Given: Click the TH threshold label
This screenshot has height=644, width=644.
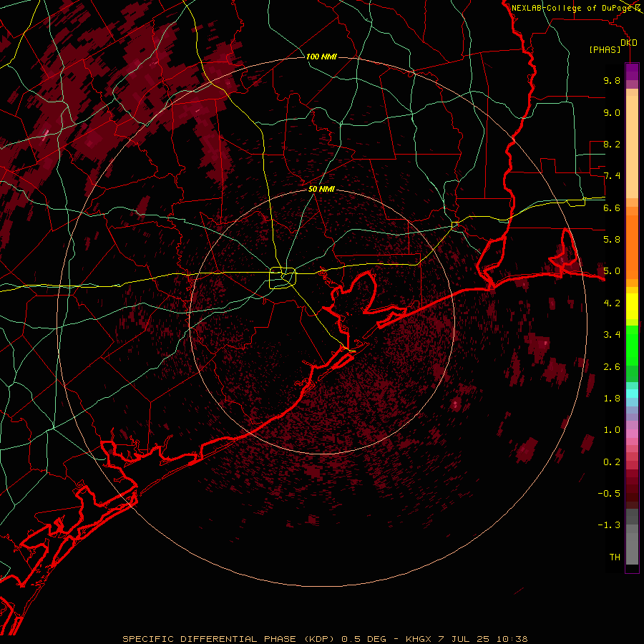Looking at the screenshot, I should click(615, 557).
